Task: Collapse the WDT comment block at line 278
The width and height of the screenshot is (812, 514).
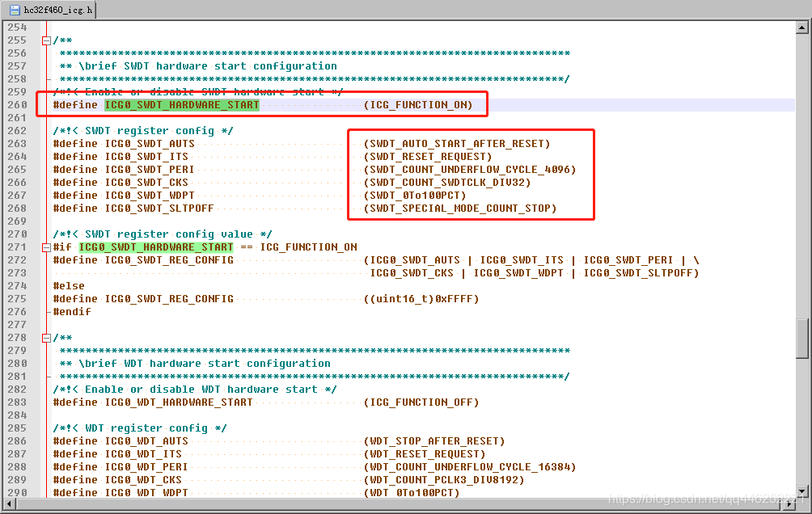Action: pyautogui.click(x=46, y=338)
